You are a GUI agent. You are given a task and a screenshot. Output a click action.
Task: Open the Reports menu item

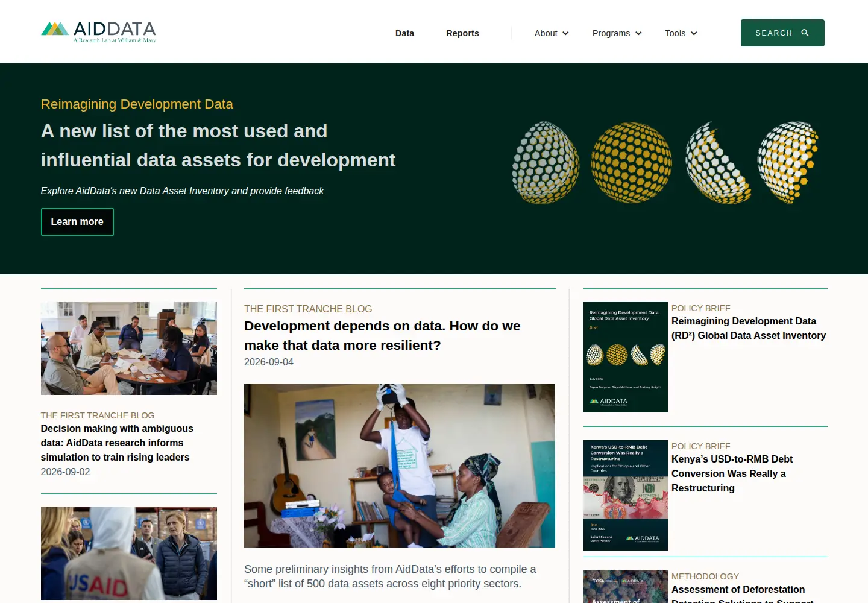pos(462,33)
